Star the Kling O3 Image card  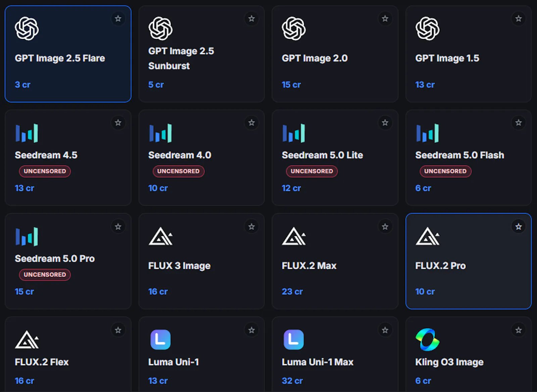point(519,330)
